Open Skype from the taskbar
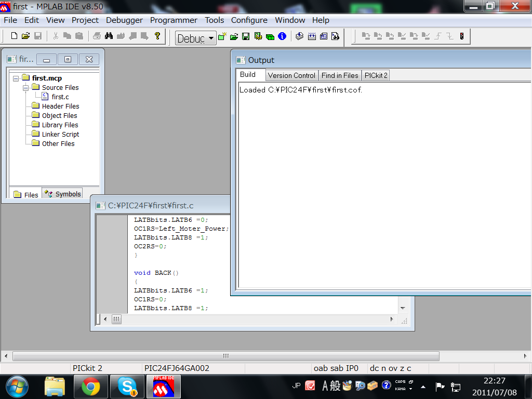Screen dimensions: 532x399 tap(127, 387)
